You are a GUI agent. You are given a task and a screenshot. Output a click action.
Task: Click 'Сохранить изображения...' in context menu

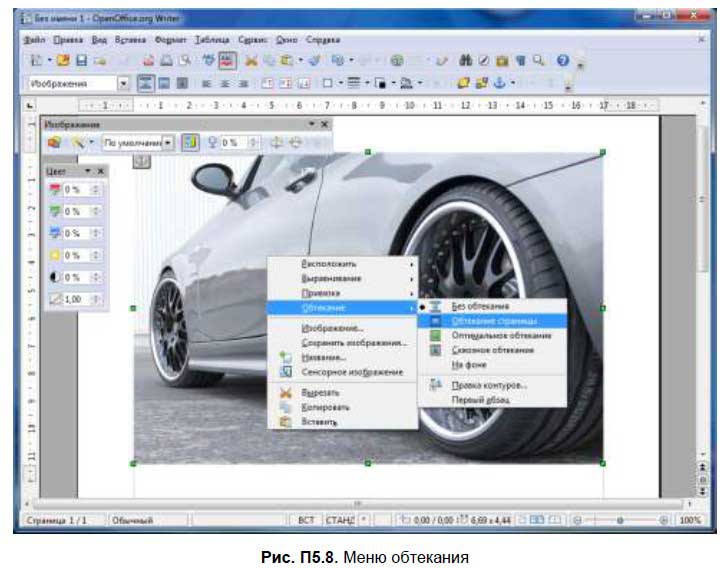pyautogui.click(x=354, y=342)
